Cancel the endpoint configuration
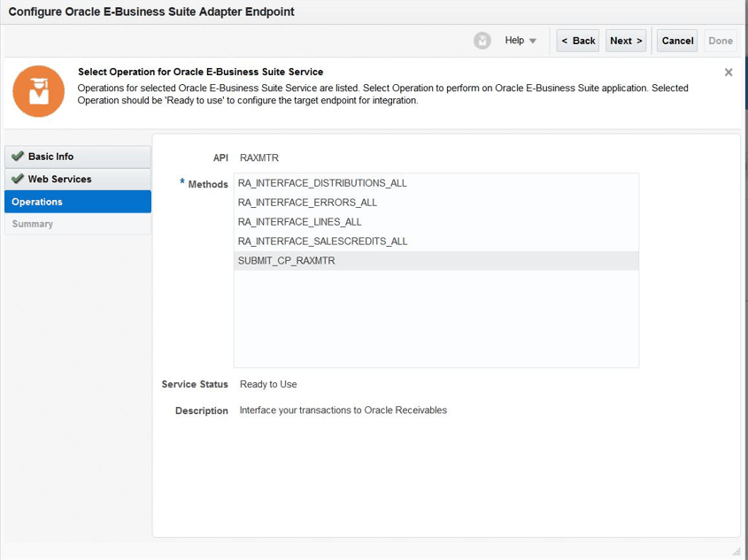The image size is (748, 560). pos(677,41)
